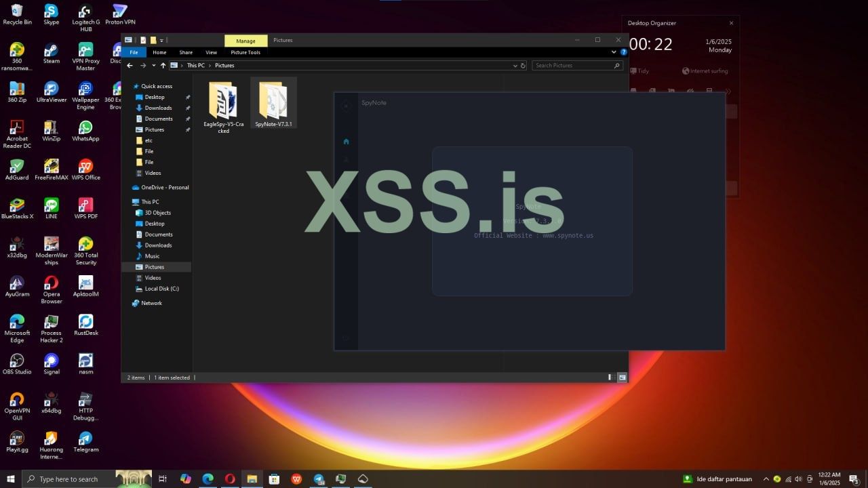This screenshot has height=488, width=868.
Task: Open Microsoft Store from the taskbar
Action: tap(274, 479)
